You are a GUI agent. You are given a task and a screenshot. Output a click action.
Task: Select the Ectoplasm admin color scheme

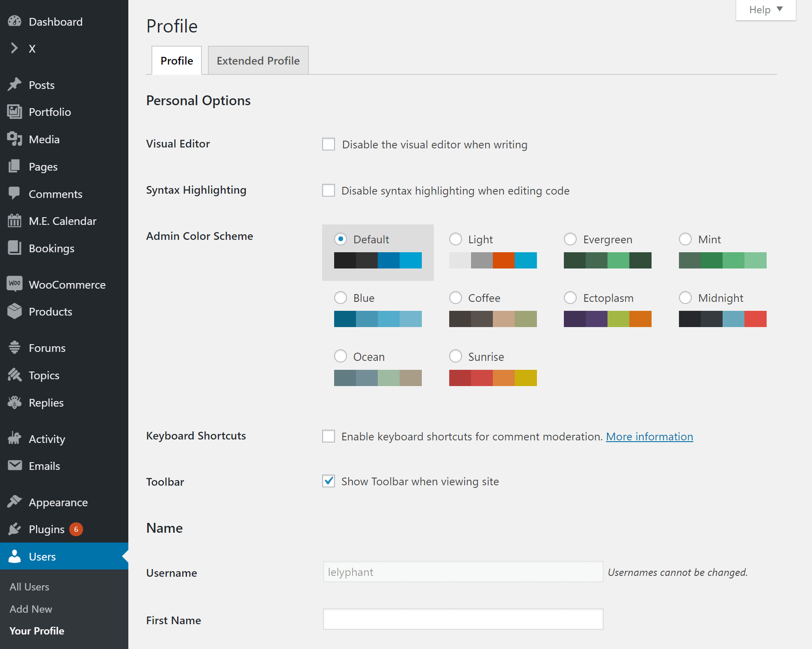(x=571, y=298)
